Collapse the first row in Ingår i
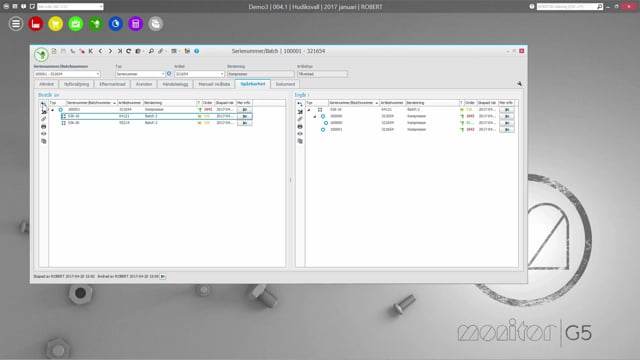The width and height of the screenshot is (640, 360). (x=309, y=110)
